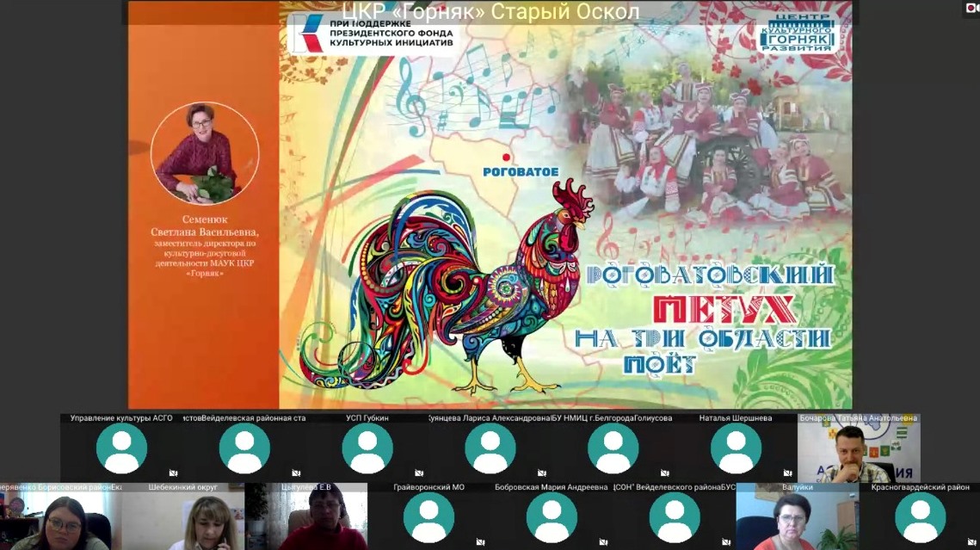The height and width of the screenshot is (550, 980).
Task: Click the 'Семенюк Светлана Васильевна' caption on the slide
Action: [205, 226]
